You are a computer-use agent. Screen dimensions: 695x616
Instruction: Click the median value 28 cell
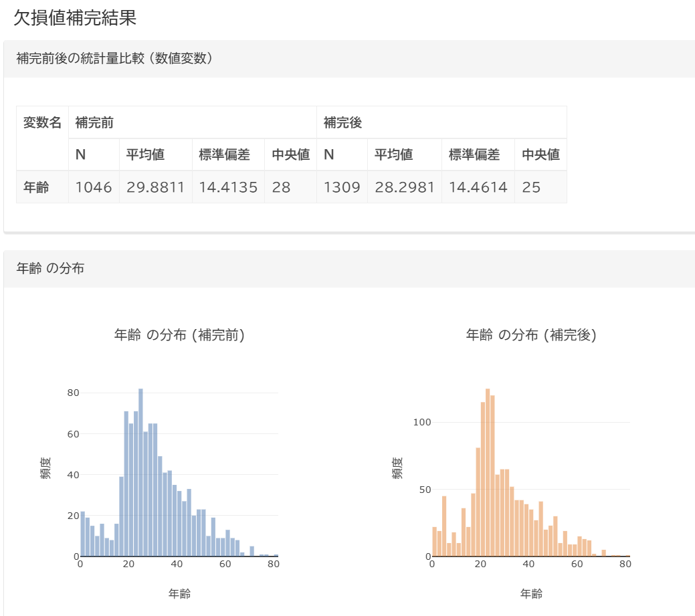pyautogui.click(x=282, y=187)
